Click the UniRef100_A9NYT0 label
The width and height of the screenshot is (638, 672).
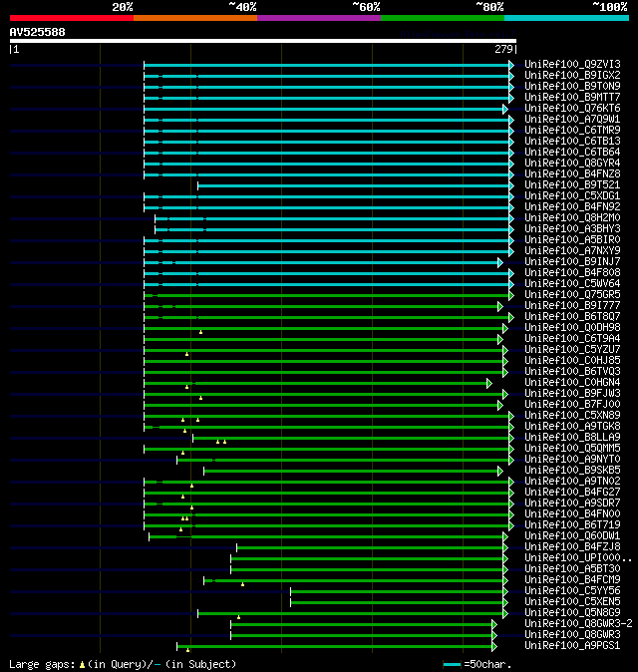(x=572, y=460)
